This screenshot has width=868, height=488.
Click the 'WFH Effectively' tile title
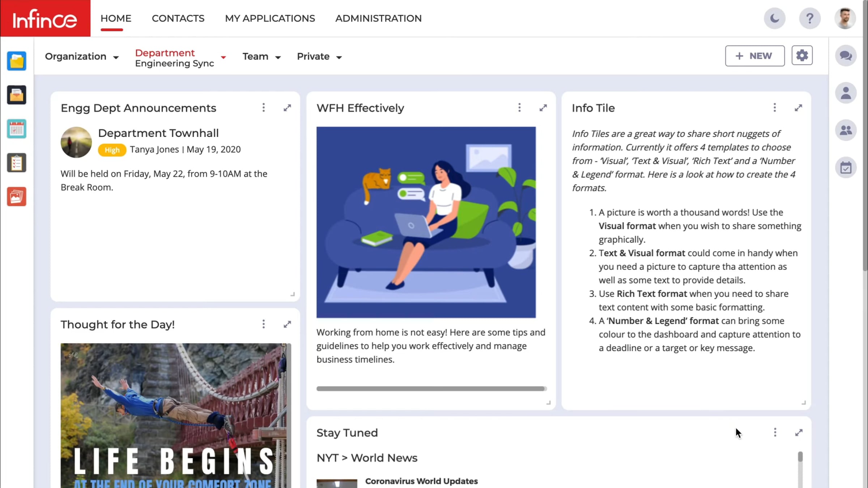tap(360, 108)
